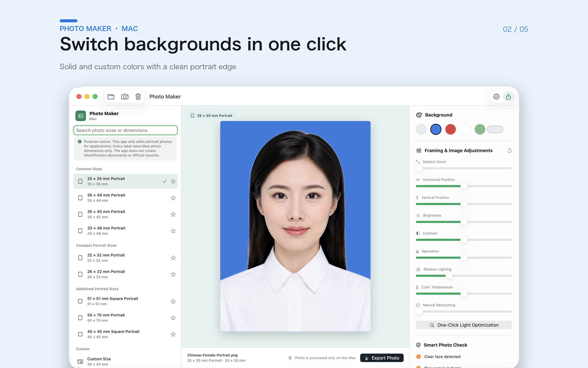Reset Framing & Image Adjustments with the undo arrow
Image resolution: width=588 pixels, height=368 pixels.
pyautogui.click(x=509, y=151)
